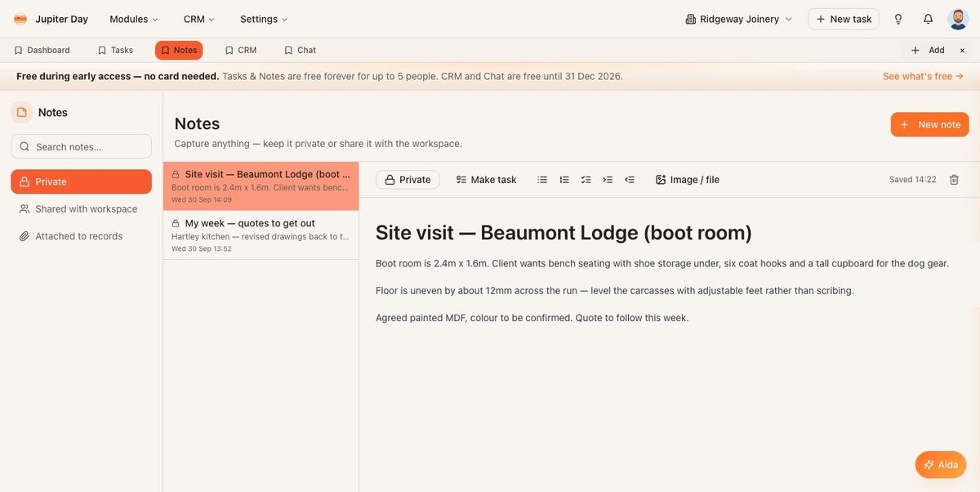This screenshot has width=980, height=492.
Task: Click the Boot room dimensions paragraph
Action: tap(662, 263)
